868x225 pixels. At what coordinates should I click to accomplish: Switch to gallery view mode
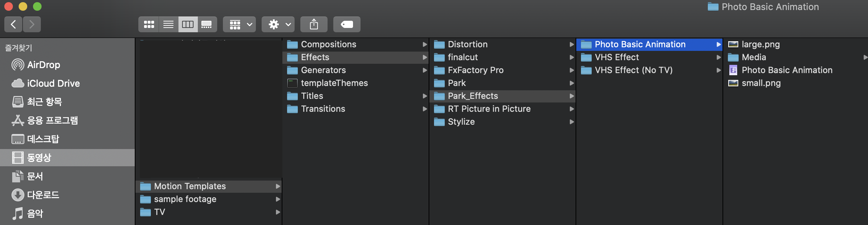tap(207, 24)
